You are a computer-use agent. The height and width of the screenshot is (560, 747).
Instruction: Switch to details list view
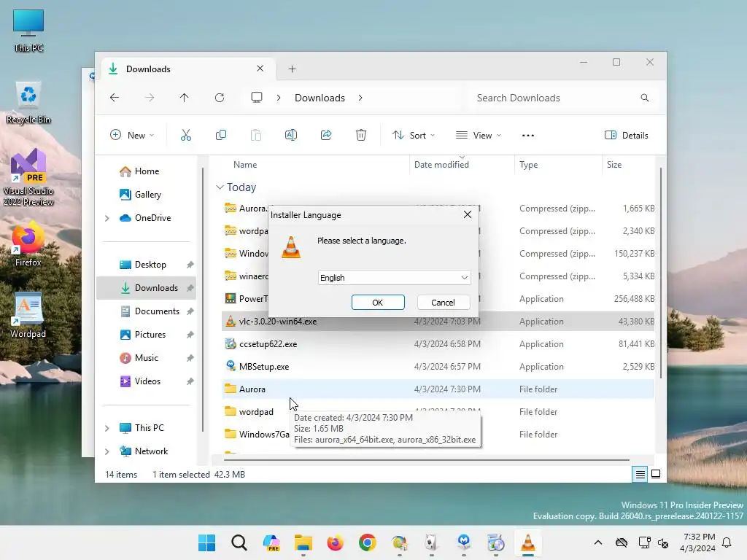coord(640,474)
